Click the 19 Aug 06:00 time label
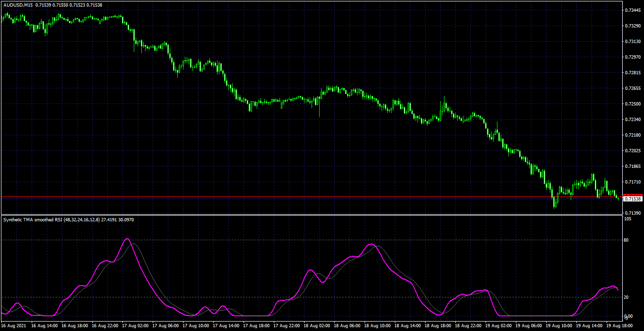This screenshot has height=331, width=644. [529, 326]
